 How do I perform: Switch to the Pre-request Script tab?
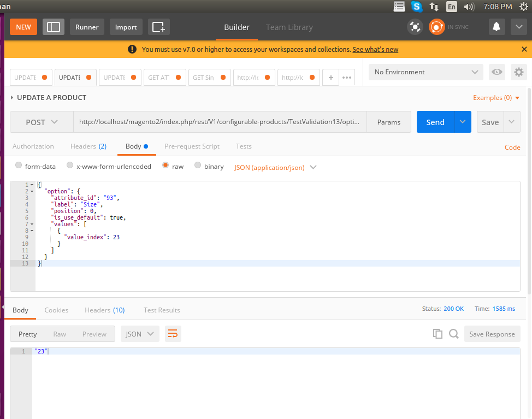pyautogui.click(x=192, y=146)
